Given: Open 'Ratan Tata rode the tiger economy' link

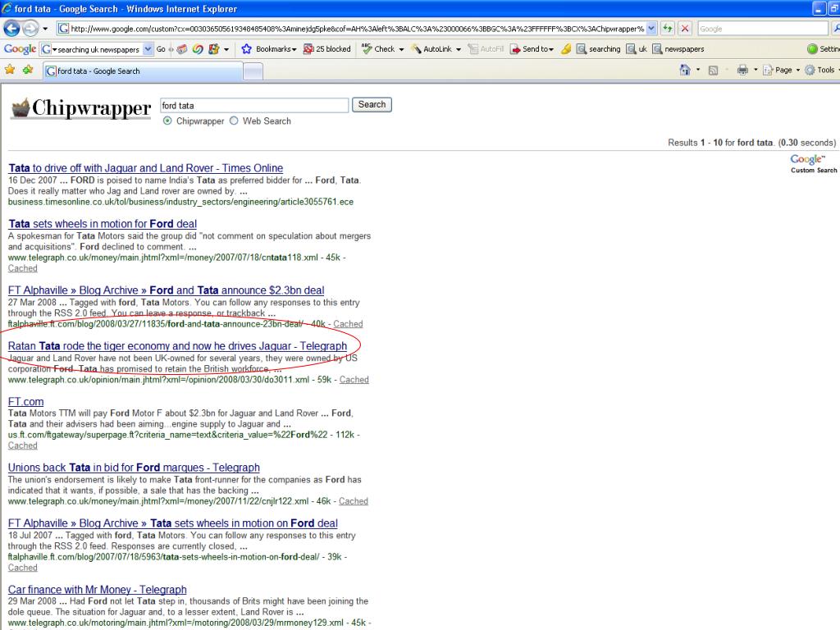Looking at the screenshot, I should point(177,346).
